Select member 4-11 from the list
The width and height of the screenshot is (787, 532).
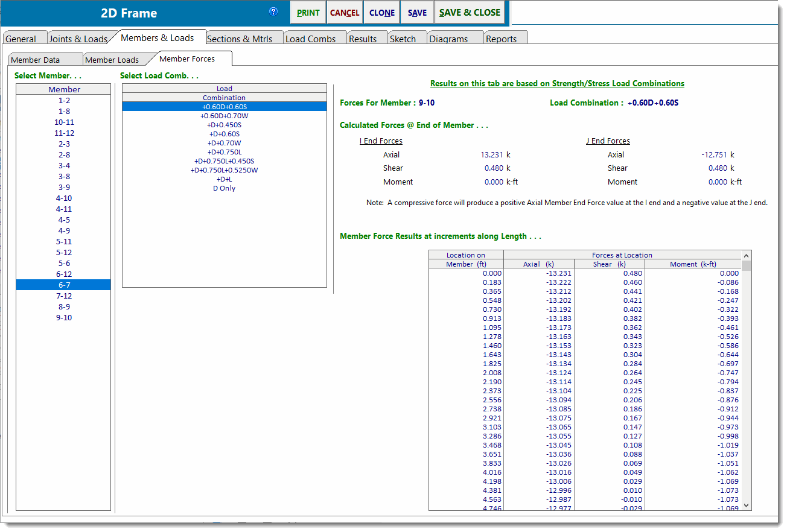point(64,209)
